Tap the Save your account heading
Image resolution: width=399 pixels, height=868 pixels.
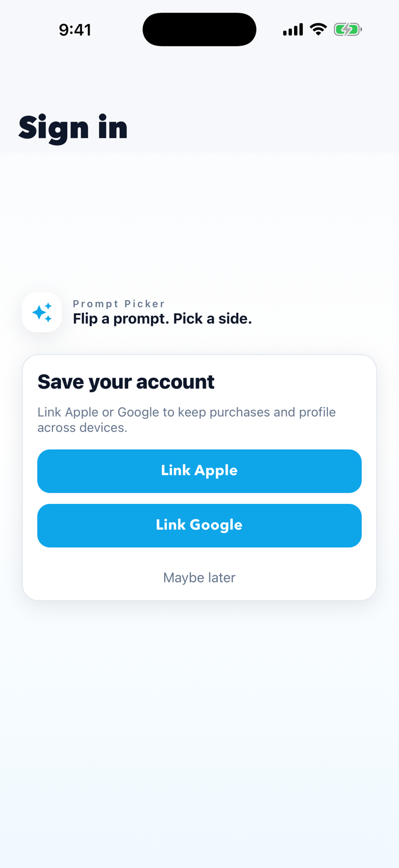(126, 382)
